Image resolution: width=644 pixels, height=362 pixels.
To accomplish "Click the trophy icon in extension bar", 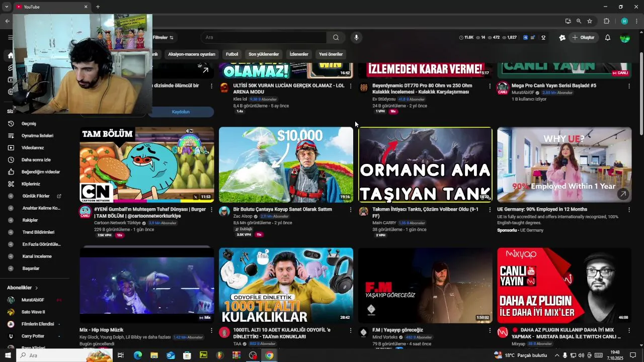I will click(543, 38).
